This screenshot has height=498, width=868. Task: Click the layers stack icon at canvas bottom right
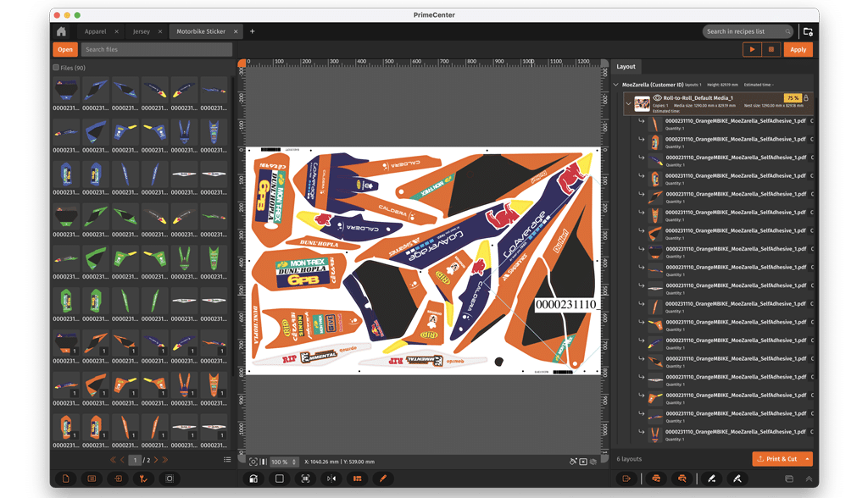tap(593, 462)
